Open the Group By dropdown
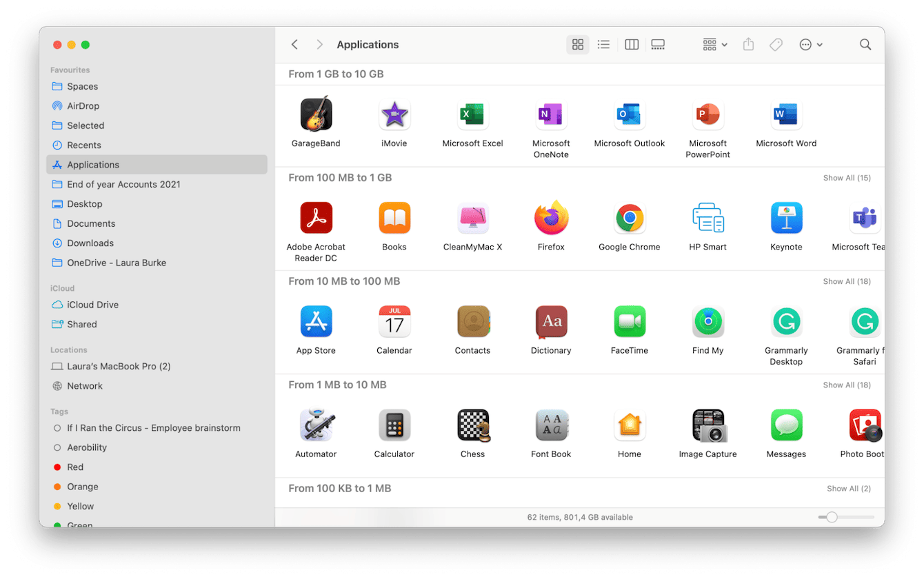This screenshot has height=579, width=924. (x=715, y=45)
